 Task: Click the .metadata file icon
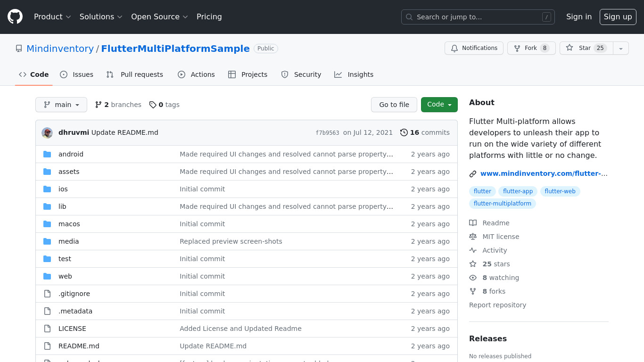tap(47, 311)
